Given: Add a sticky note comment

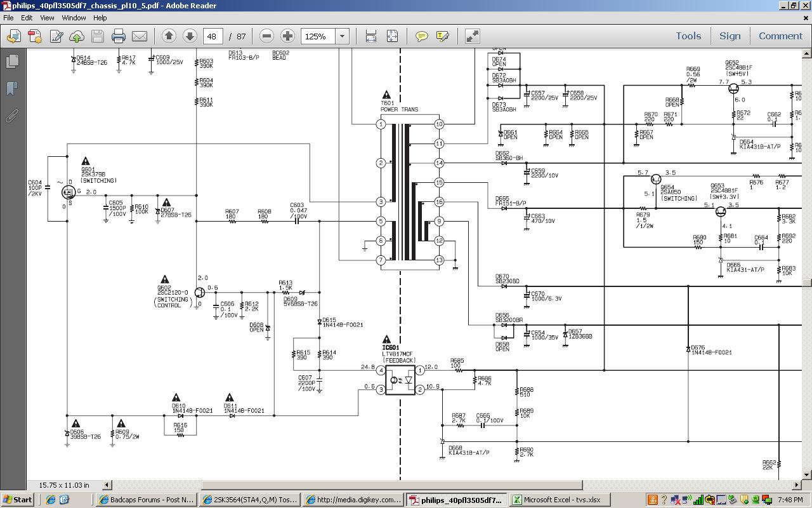Looking at the screenshot, I should (x=421, y=36).
